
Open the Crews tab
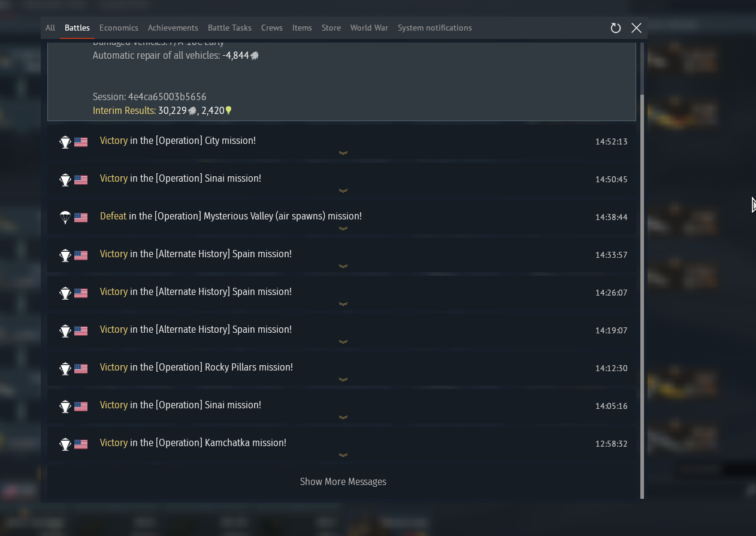[x=272, y=28]
